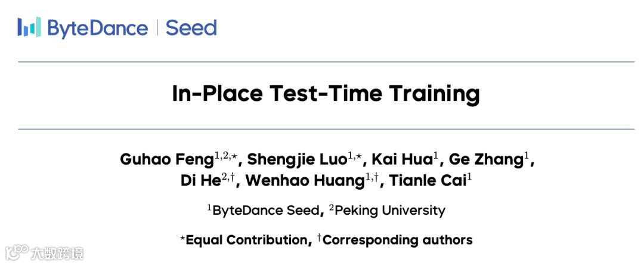Click the paper title In-Place Test-Time Training
This screenshot has width=644, height=265.
(x=326, y=94)
